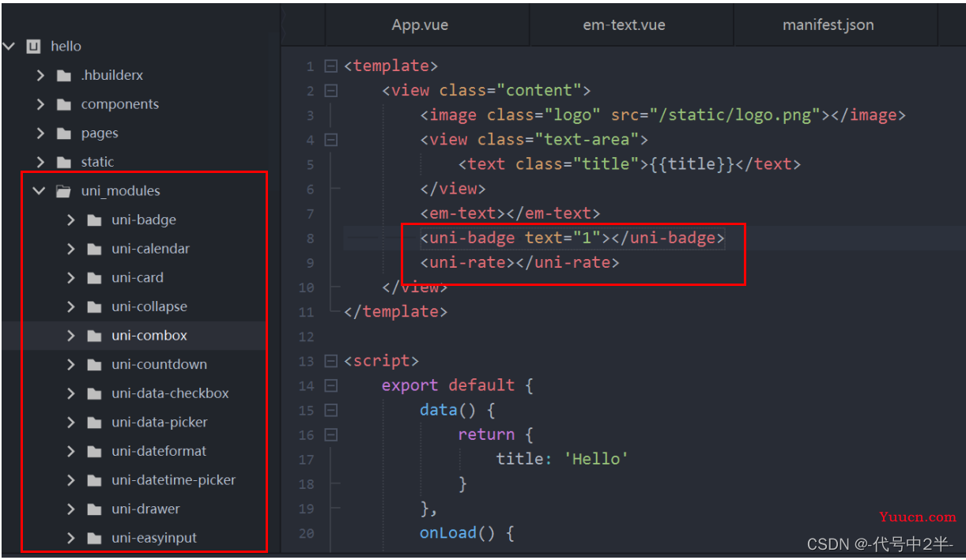Expand the uni-badge folder chevron
Viewport: 966px width, 560px height.
(x=71, y=220)
